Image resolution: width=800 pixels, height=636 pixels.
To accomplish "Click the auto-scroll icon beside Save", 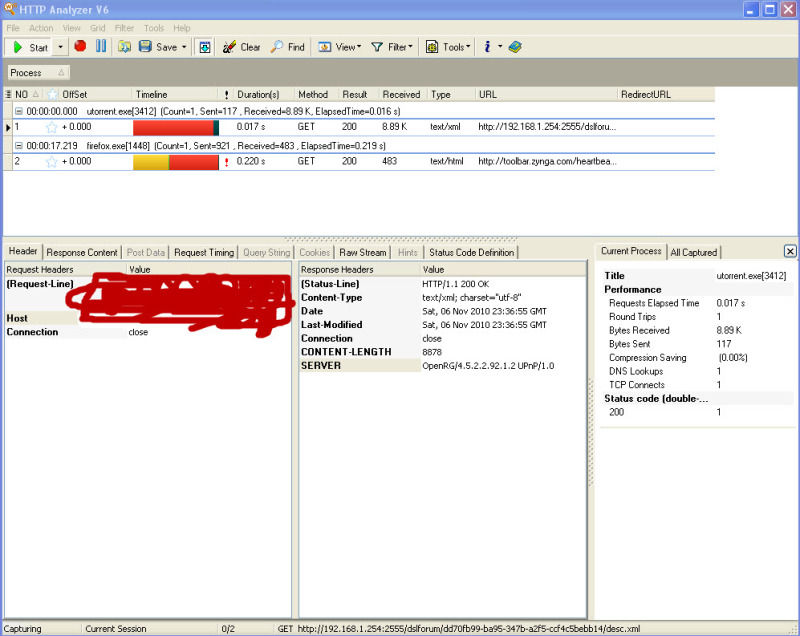I will [204, 47].
